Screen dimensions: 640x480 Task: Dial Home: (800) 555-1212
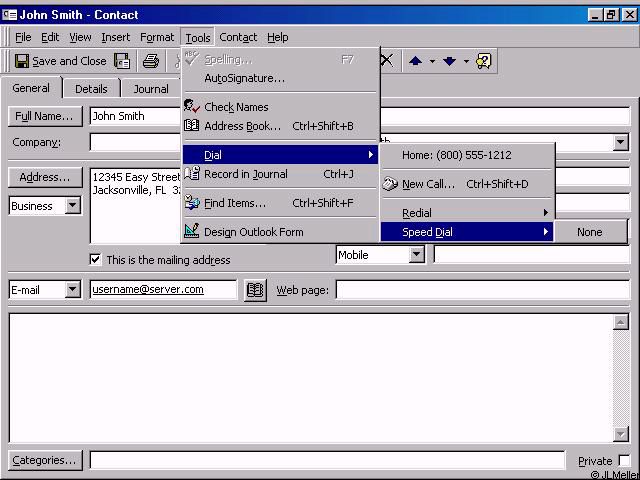click(x=467, y=155)
